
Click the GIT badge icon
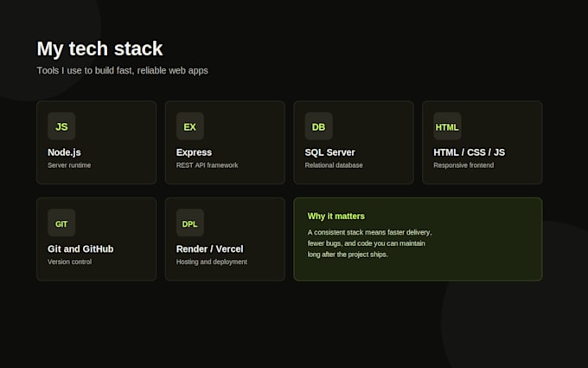pos(61,223)
